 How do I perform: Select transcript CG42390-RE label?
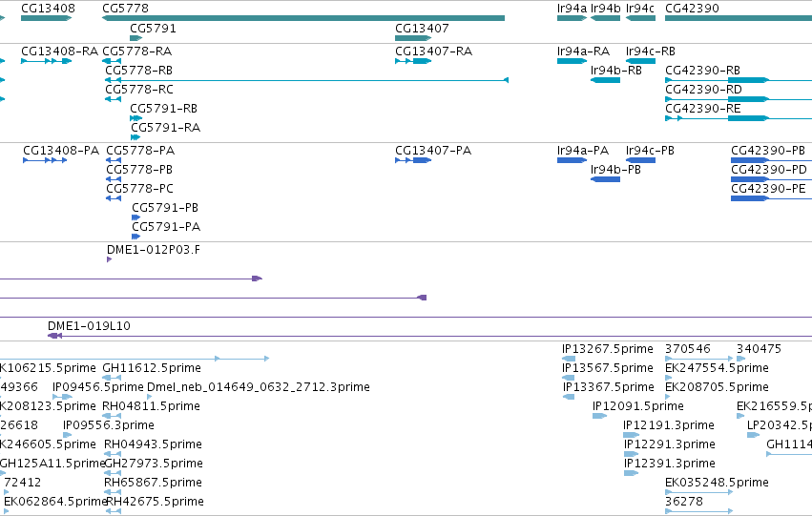tap(702, 109)
